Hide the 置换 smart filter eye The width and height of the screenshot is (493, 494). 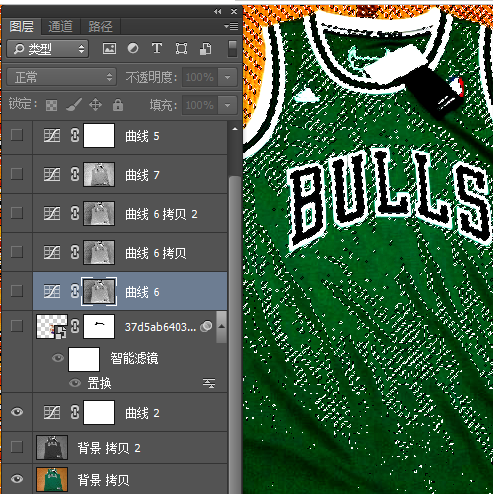click(x=75, y=383)
